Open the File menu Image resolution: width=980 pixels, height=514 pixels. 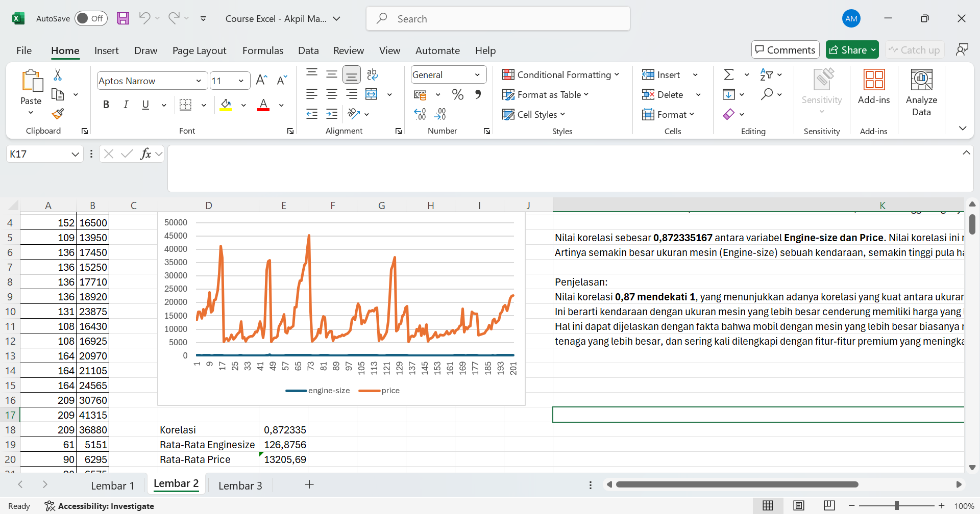24,50
